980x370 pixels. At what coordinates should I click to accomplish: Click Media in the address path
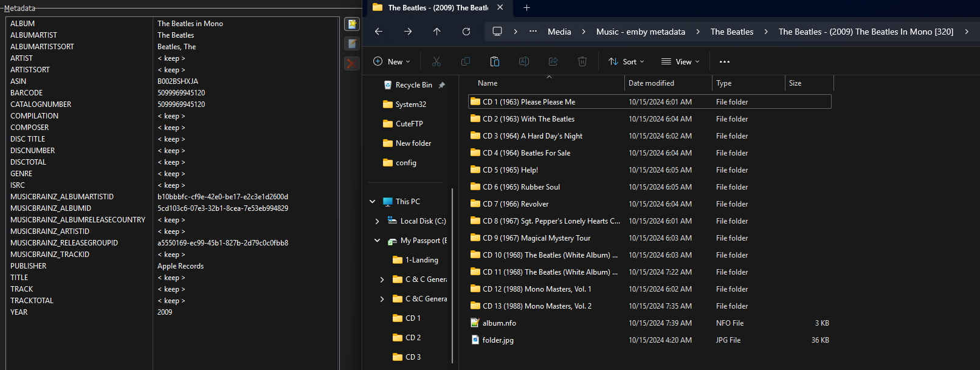point(559,32)
